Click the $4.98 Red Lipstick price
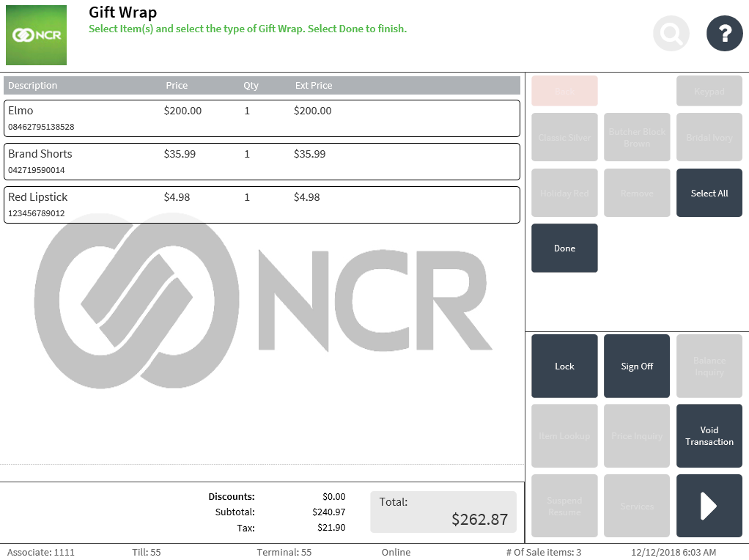 point(177,197)
